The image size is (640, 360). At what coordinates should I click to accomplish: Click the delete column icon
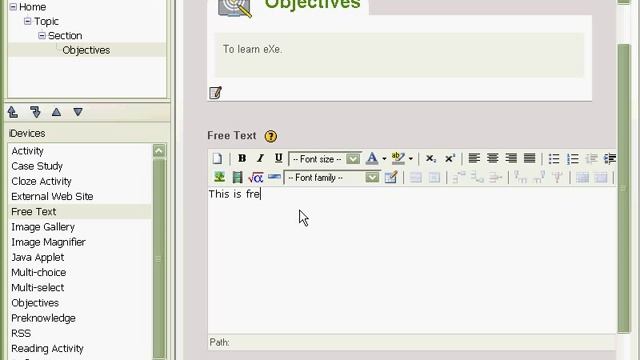558,177
